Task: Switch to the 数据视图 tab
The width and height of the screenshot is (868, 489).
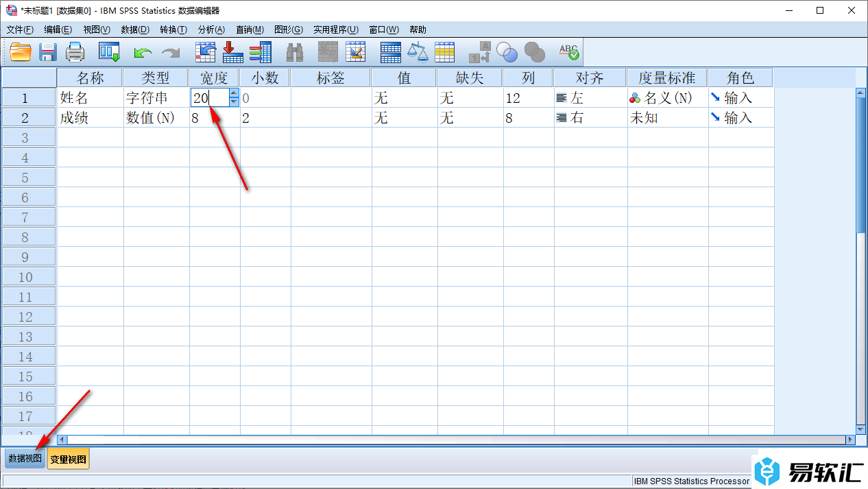Action: tap(25, 459)
